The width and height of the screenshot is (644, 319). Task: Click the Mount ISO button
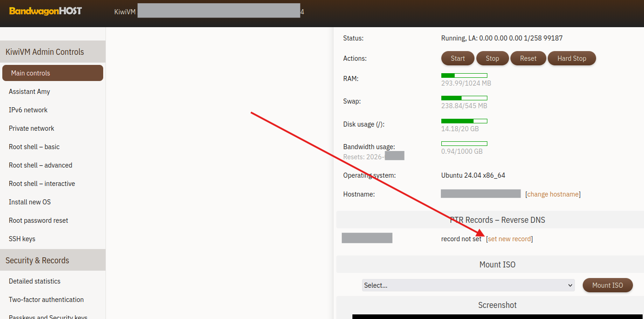(608, 285)
